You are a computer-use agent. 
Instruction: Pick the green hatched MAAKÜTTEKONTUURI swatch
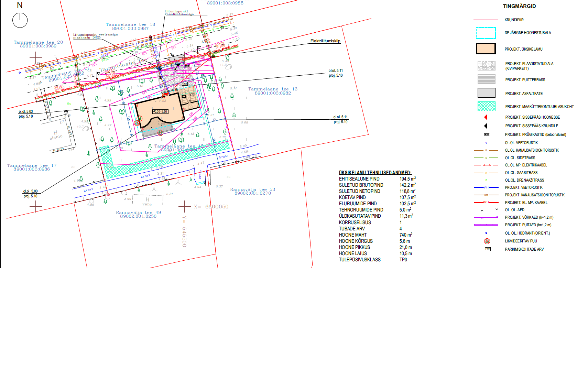[486, 106]
